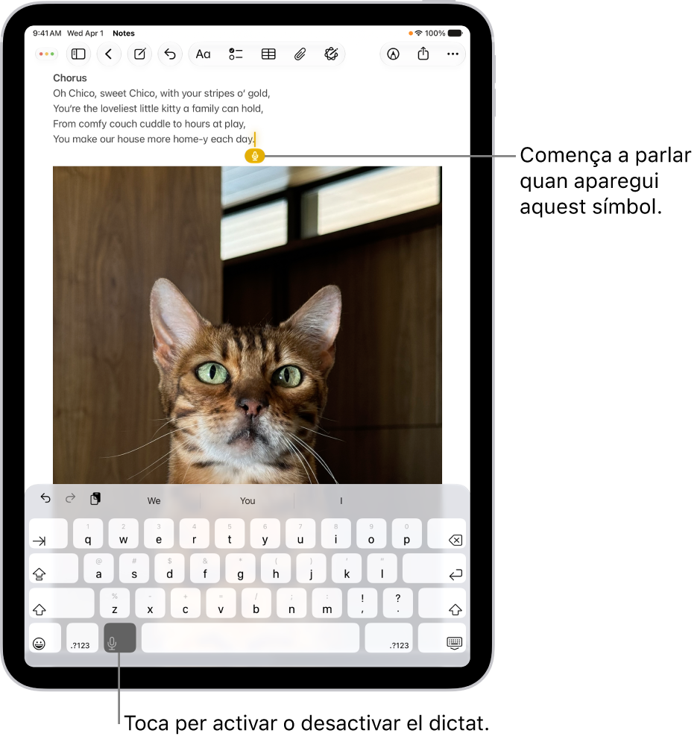Screen dimensions: 700x742
Task: Go back with the chevron button
Action: click(x=109, y=54)
